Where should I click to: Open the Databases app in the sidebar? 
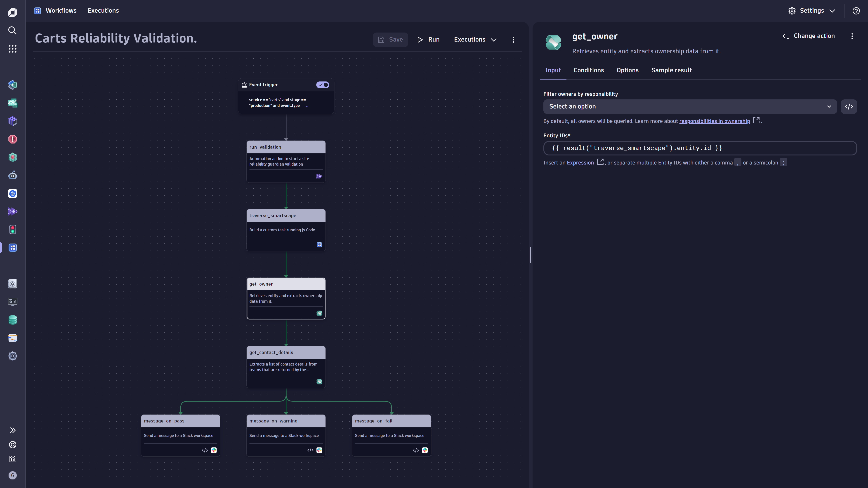[x=12, y=320]
